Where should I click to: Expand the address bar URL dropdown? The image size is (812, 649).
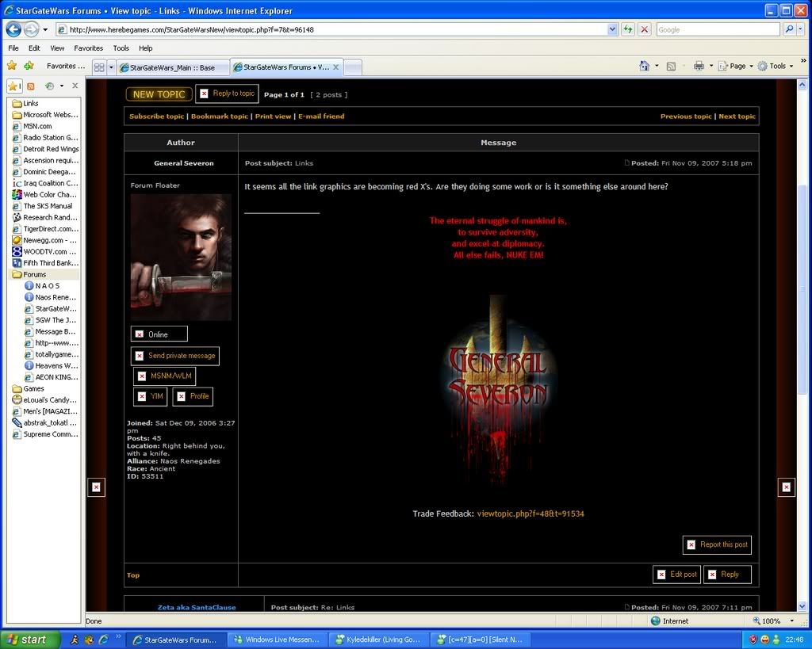click(x=612, y=29)
